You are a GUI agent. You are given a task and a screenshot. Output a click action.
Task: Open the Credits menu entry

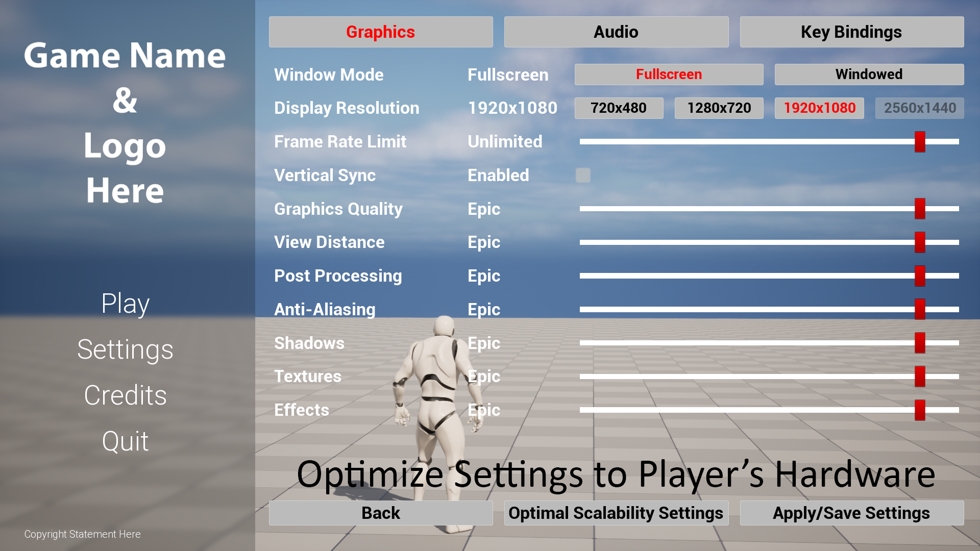125,395
